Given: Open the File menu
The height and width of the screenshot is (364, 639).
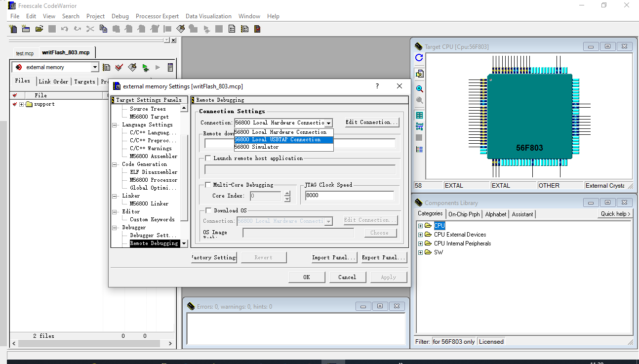Looking at the screenshot, I should point(15,16).
